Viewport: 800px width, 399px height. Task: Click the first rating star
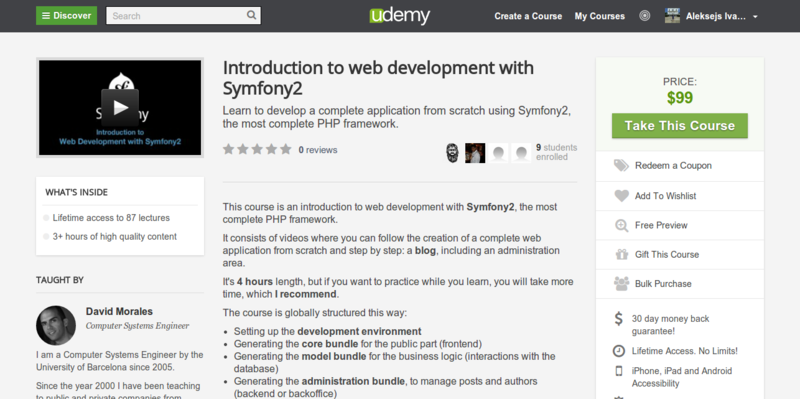229,149
